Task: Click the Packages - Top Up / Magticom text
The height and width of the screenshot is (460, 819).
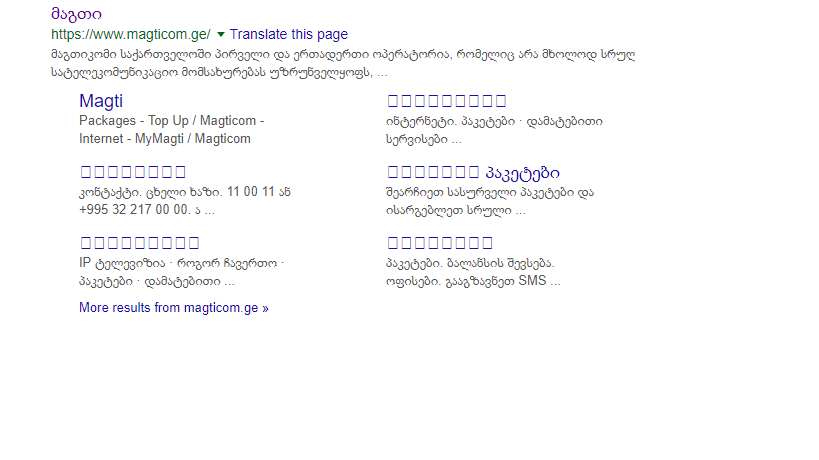Action: pyautogui.click(x=172, y=121)
